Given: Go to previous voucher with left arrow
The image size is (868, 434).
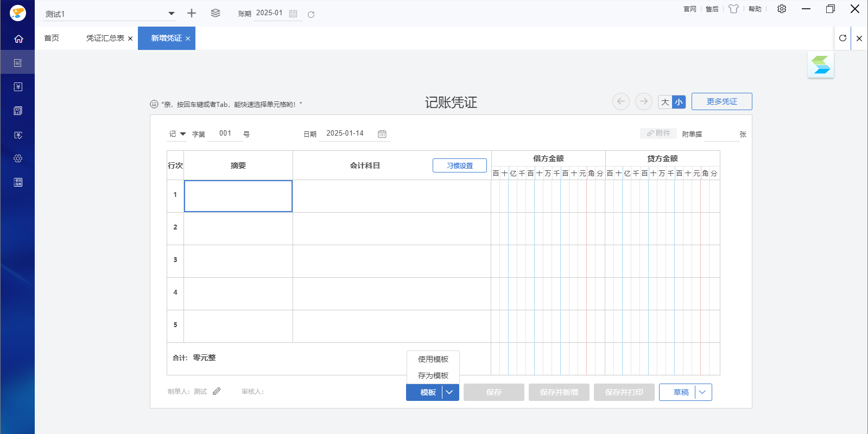Looking at the screenshot, I should [x=621, y=101].
